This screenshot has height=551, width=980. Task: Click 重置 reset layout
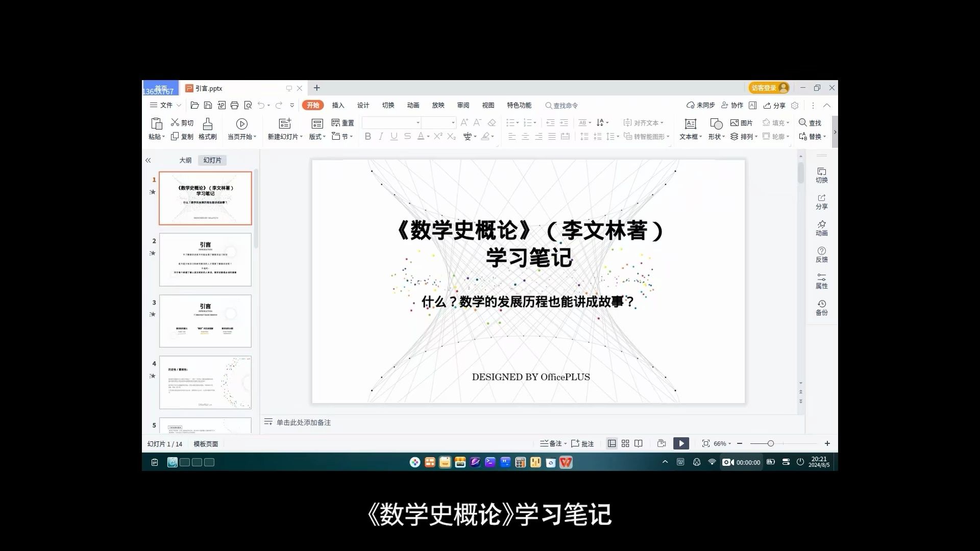coord(343,123)
